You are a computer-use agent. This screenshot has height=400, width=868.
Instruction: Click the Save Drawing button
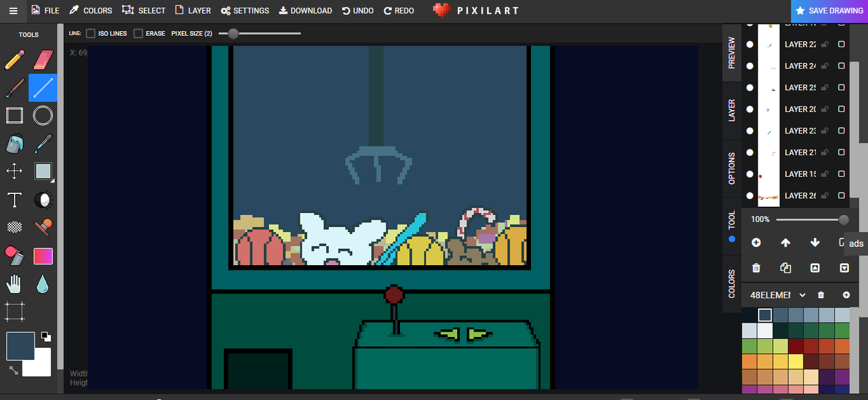point(829,11)
